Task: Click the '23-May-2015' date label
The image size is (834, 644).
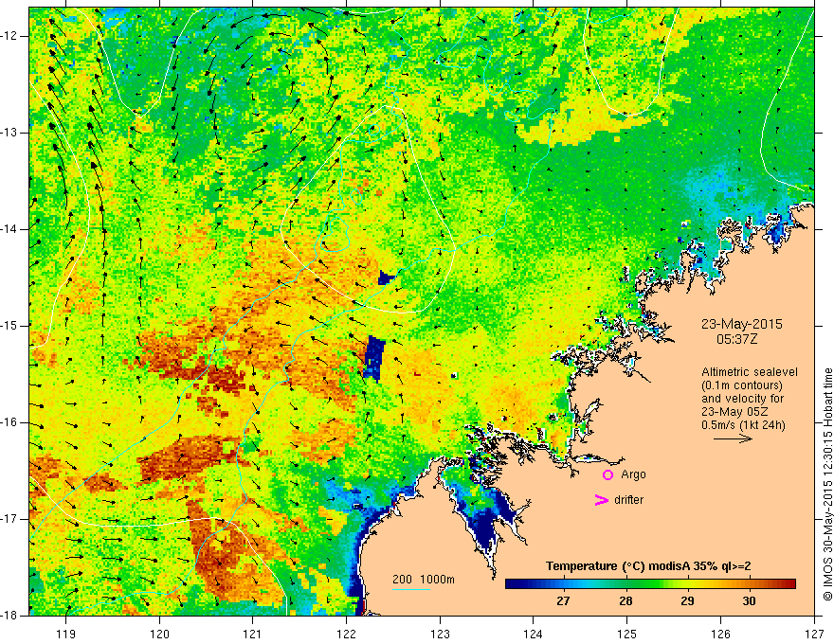Action: point(741,324)
